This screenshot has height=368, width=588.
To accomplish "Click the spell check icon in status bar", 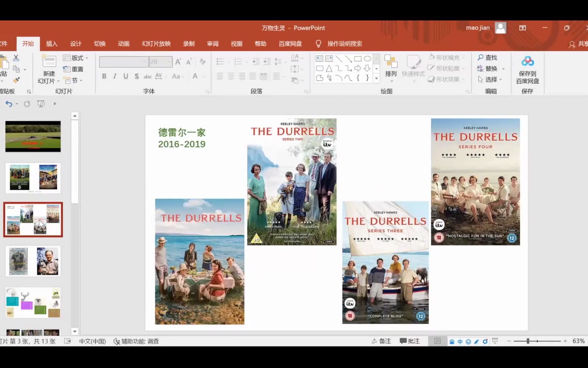I will click(x=67, y=341).
